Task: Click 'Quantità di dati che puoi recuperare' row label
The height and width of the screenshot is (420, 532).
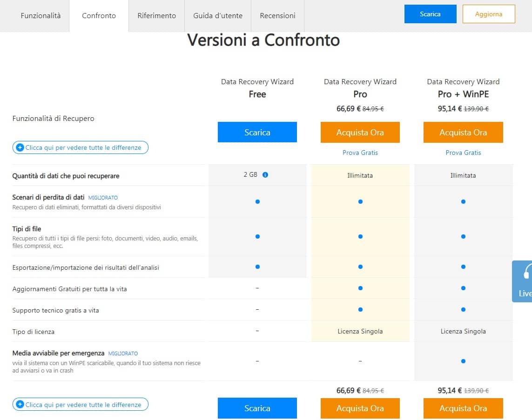Action: coord(66,176)
